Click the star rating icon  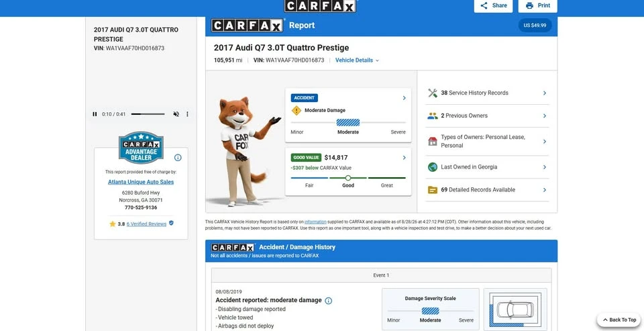[x=113, y=224]
